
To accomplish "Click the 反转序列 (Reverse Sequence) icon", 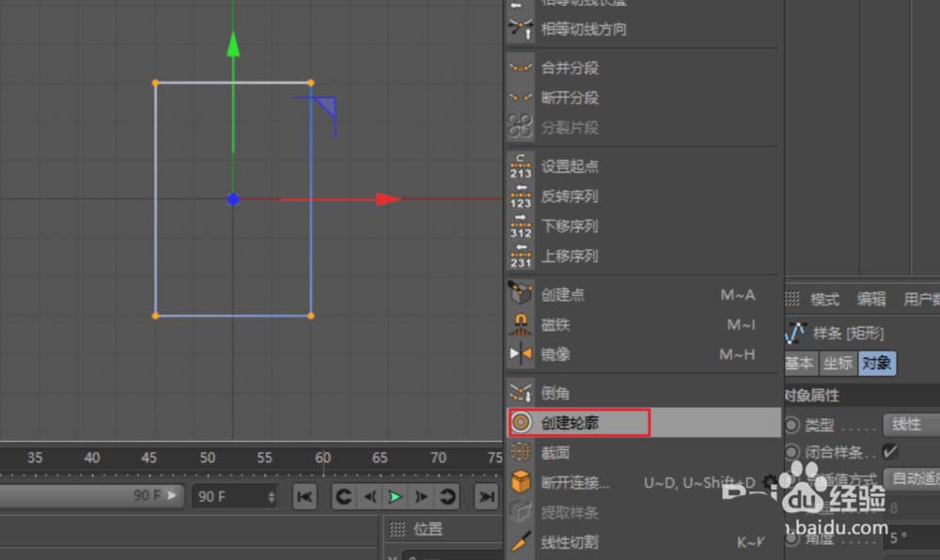I will point(521,196).
